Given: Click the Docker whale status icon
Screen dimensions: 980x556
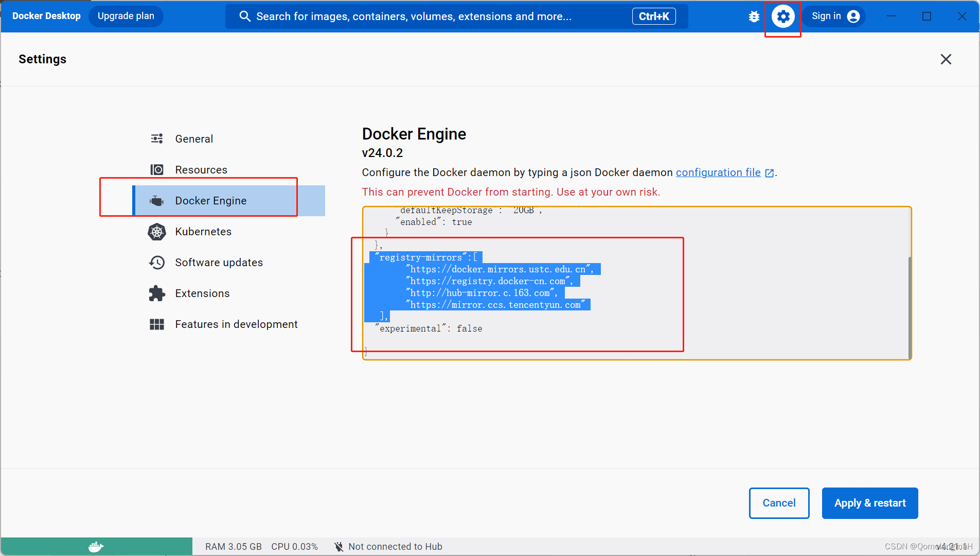Looking at the screenshot, I should coord(96,546).
